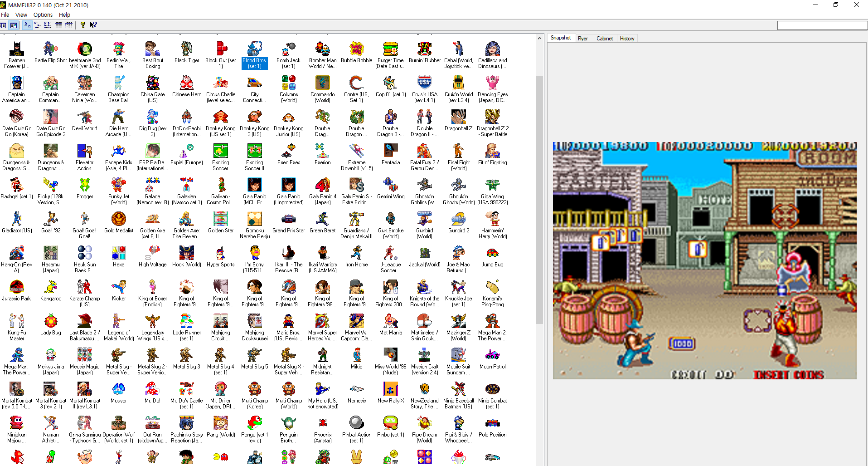This screenshot has width=868, height=466.
Task: Click the search input field
Action: pos(822,25)
